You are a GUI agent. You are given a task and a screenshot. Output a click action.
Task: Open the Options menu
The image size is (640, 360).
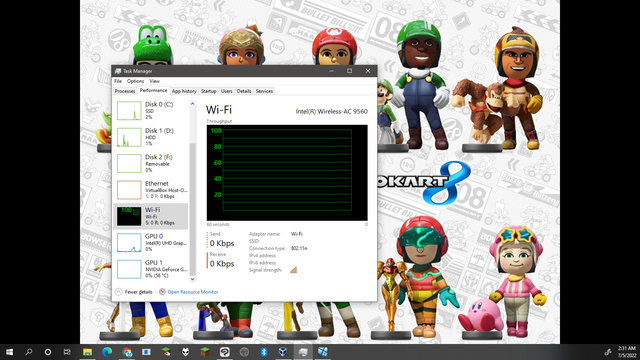pos(136,81)
